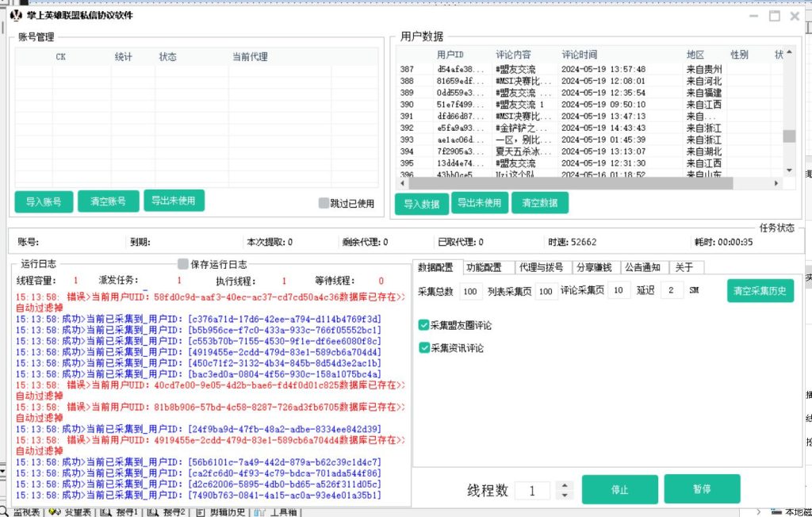Click the 导入账号 button

(x=44, y=201)
